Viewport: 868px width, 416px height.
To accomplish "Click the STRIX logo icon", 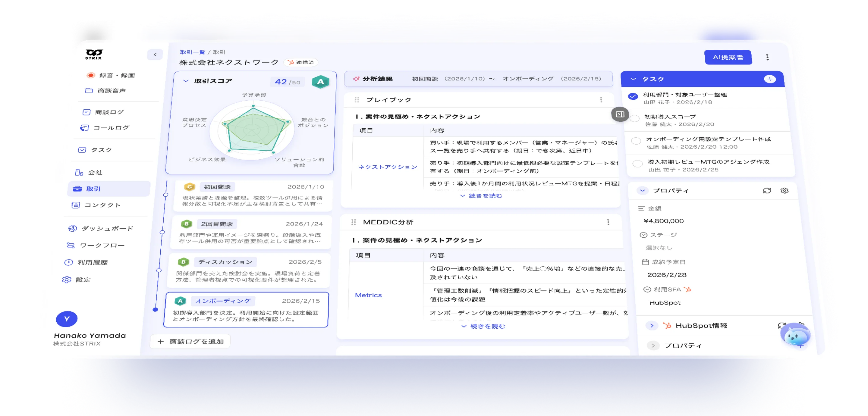I will [x=94, y=54].
